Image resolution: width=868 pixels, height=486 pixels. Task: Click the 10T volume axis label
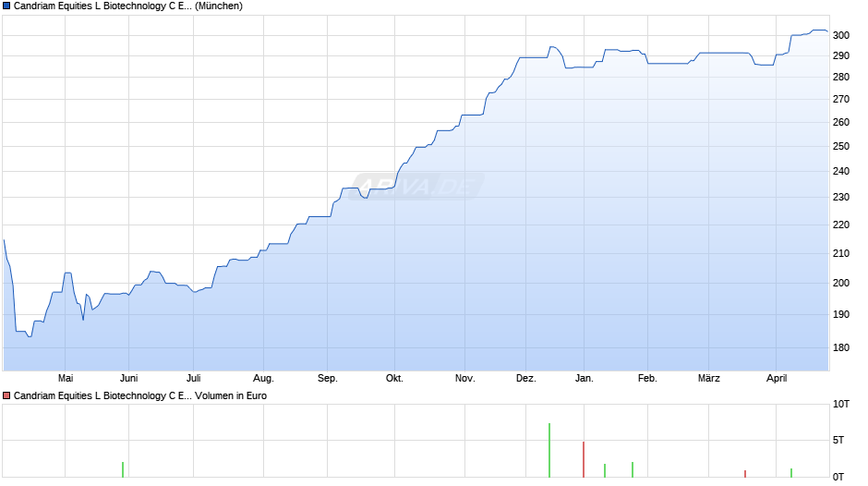pos(841,404)
